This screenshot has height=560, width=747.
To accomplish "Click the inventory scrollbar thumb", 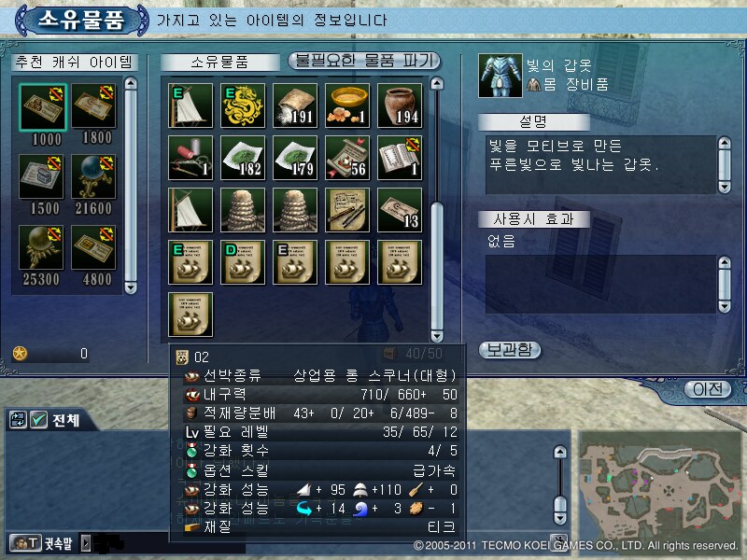I will click(437, 266).
